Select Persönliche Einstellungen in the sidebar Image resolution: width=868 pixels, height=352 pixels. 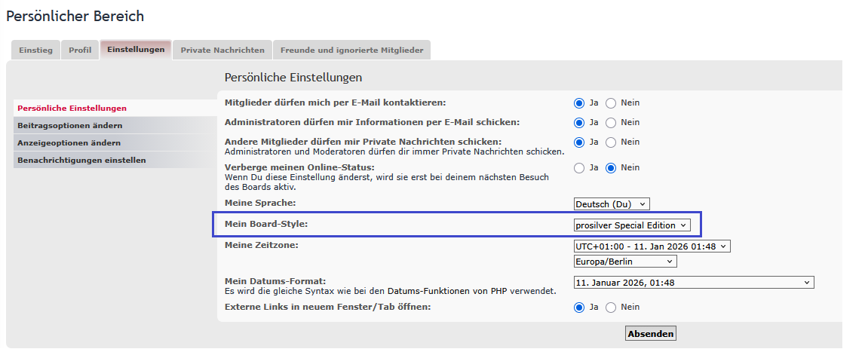(x=115, y=109)
